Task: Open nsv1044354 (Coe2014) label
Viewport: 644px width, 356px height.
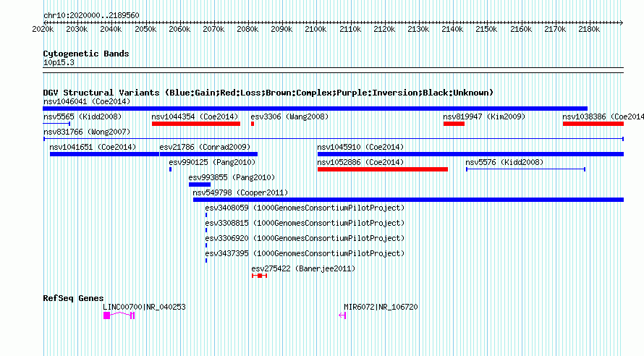Action: (195, 116)
